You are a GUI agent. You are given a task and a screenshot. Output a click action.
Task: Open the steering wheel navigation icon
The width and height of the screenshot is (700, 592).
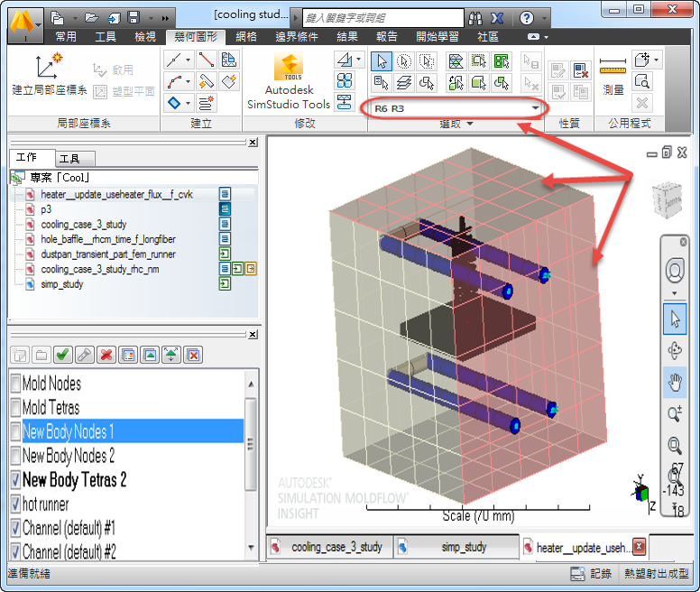click(675, 271)
